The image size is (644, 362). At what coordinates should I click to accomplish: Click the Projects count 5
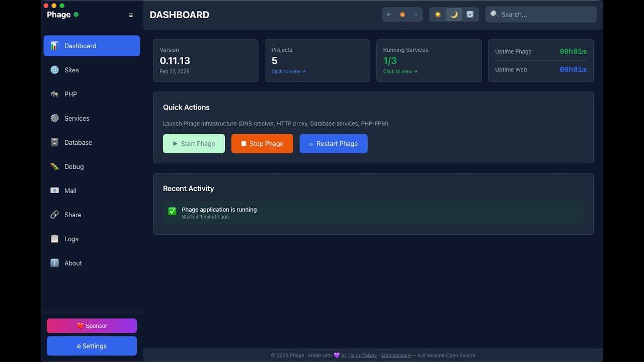(x=275, y=61)
